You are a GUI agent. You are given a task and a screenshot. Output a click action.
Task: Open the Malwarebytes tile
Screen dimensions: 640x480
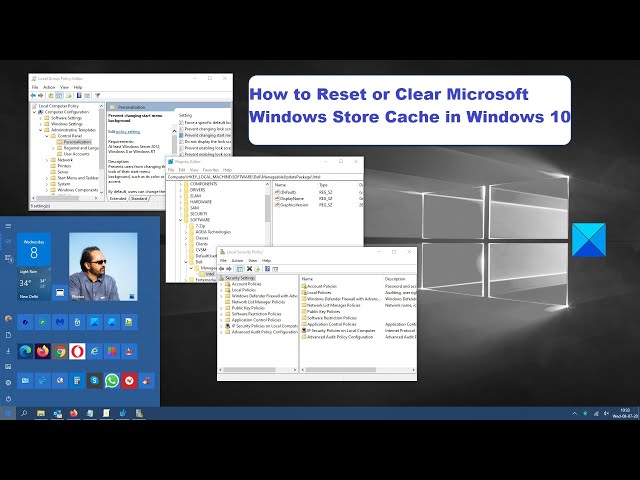[x=60, y=322]
